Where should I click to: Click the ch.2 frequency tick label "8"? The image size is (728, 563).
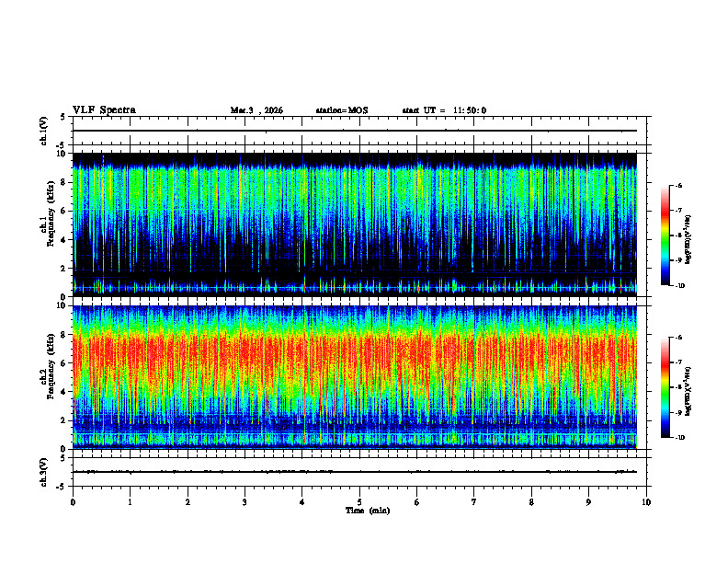coord(64,335)
